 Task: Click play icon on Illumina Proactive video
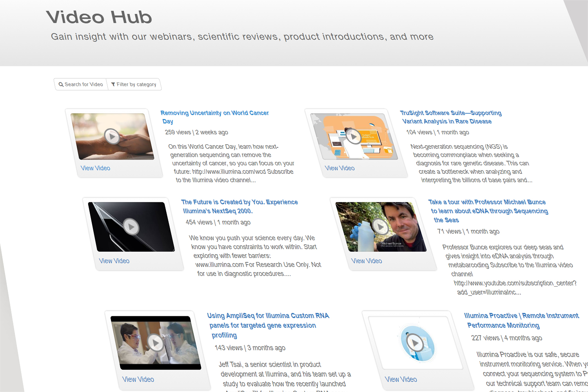[415, 343]
